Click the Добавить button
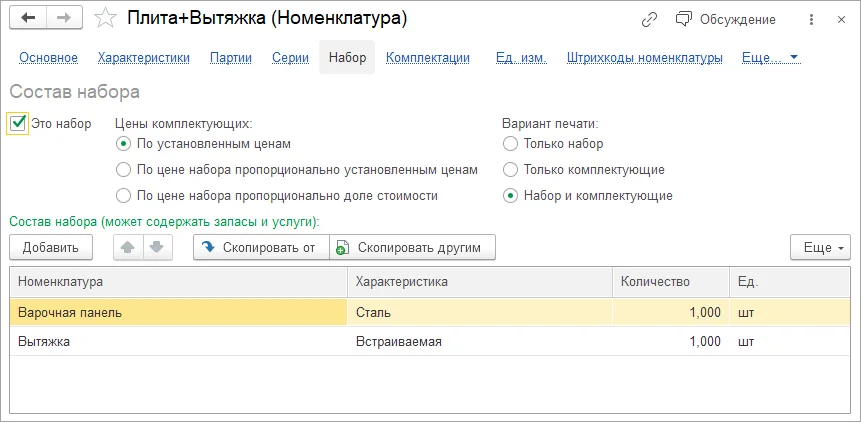 (x=51, y=247)
